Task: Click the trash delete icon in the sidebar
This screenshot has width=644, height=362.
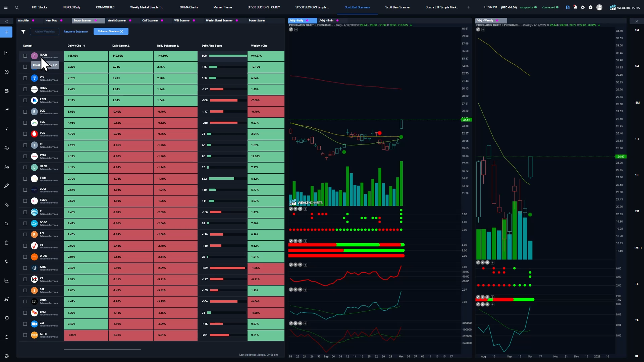Action: (6, 242)
